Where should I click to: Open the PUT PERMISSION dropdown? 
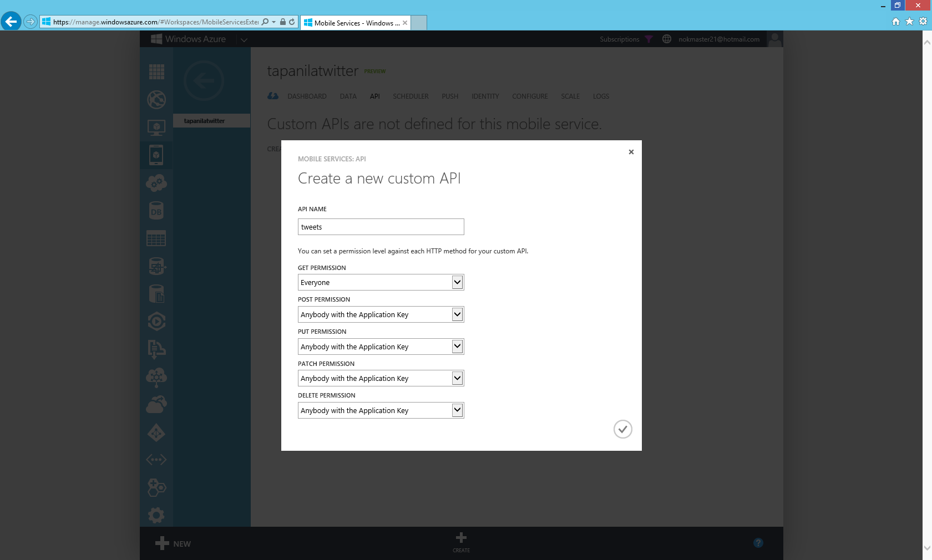coord(381,347)
